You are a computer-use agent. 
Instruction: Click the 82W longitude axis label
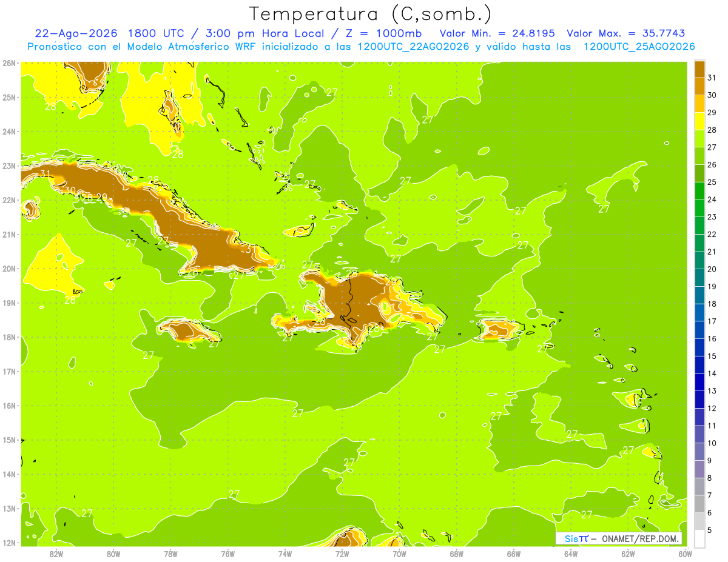(x=56, y=554)
